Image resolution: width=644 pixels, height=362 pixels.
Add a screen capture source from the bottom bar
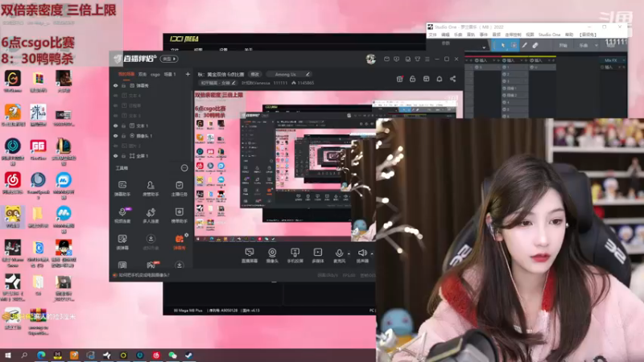[x=250, y=255]
